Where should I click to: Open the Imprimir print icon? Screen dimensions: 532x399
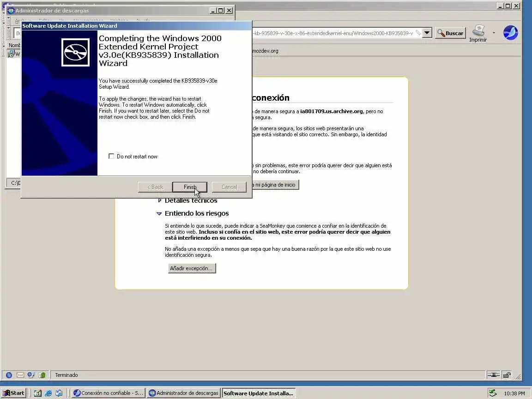pyautogui.click(x=478, y=33)
